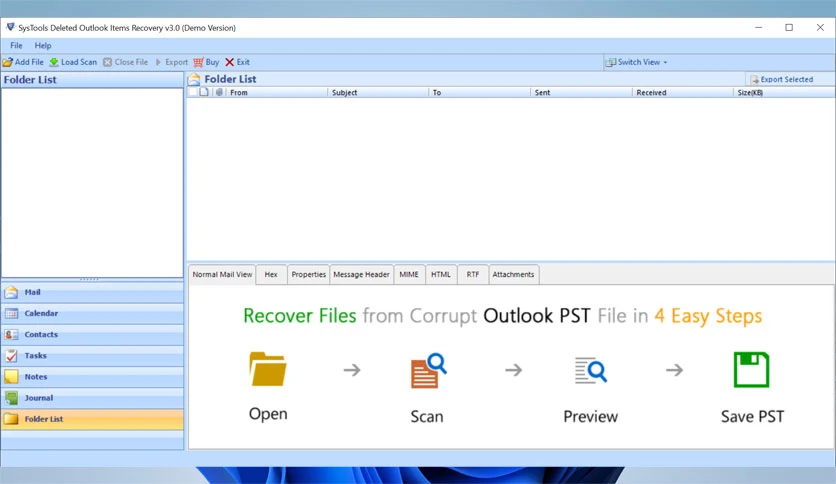Click the Scan document magnifier step icon
This screenshot has height=484, width=836.
click(x=429, y=370)
